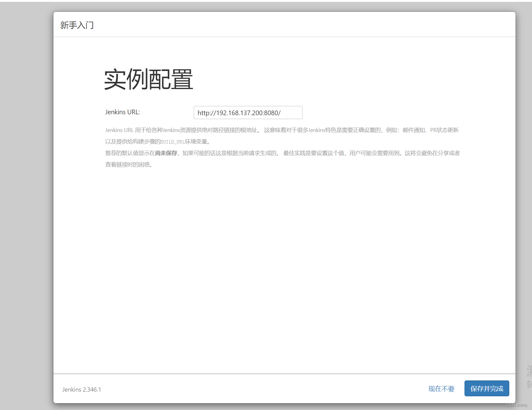Click the 保存并完成 button

tap(487, 388)
